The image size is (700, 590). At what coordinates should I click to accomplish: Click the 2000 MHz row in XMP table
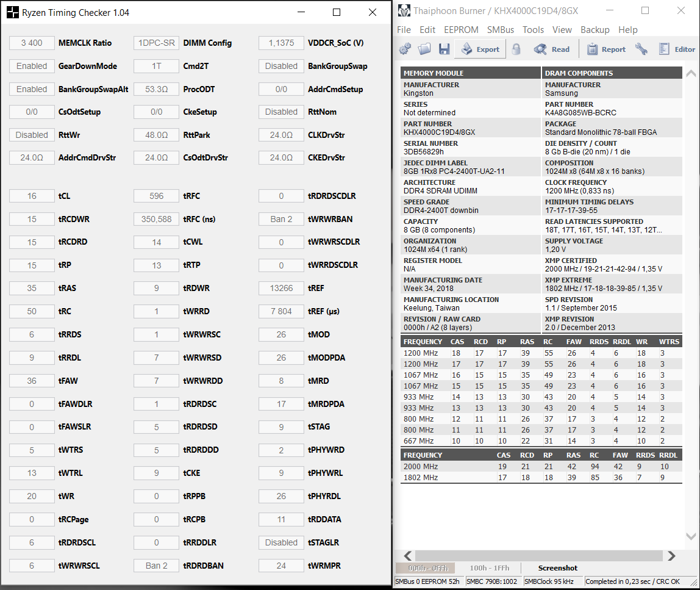[x=541, y=466]
